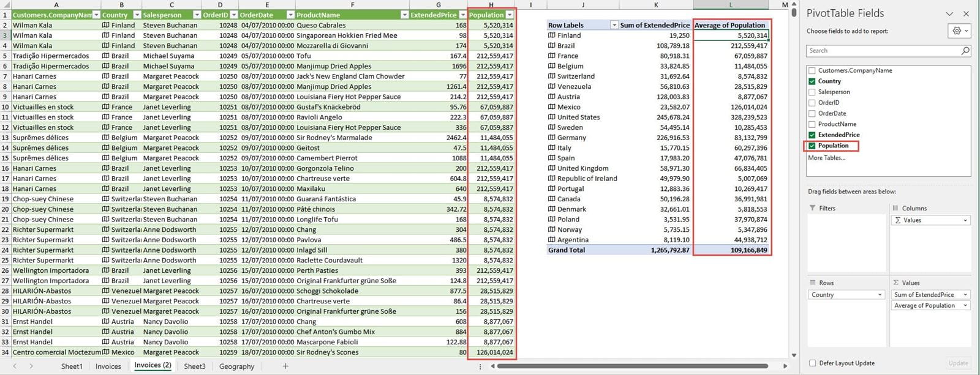Click the search magnifier in the field list
This screenshot has width=980, height=375.
(x=965, y=51)
